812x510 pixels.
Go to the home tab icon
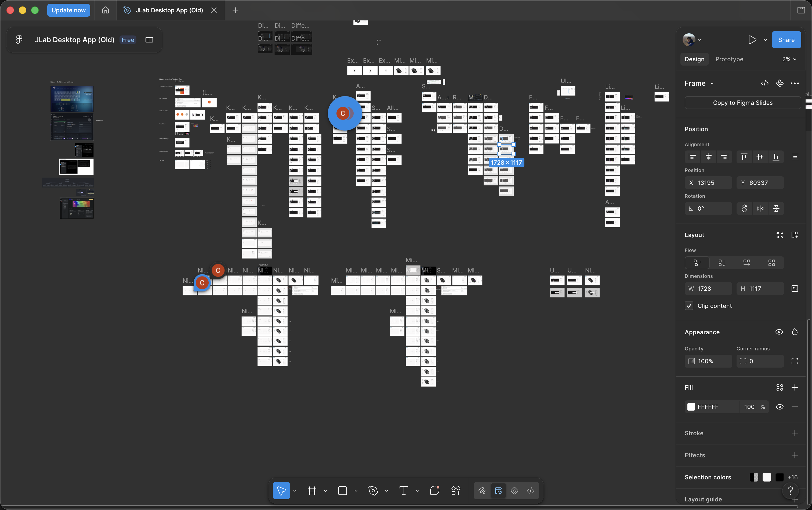click(106, 10)
